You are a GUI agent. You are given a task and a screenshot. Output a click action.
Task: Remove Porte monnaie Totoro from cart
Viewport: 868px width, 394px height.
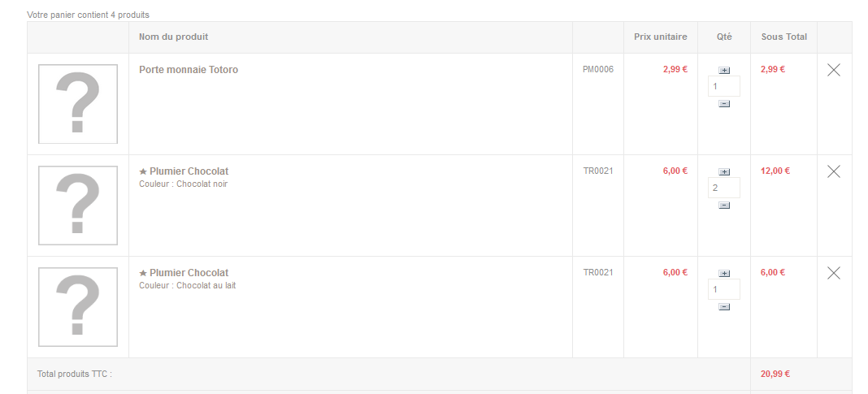(x=834, y=70)
